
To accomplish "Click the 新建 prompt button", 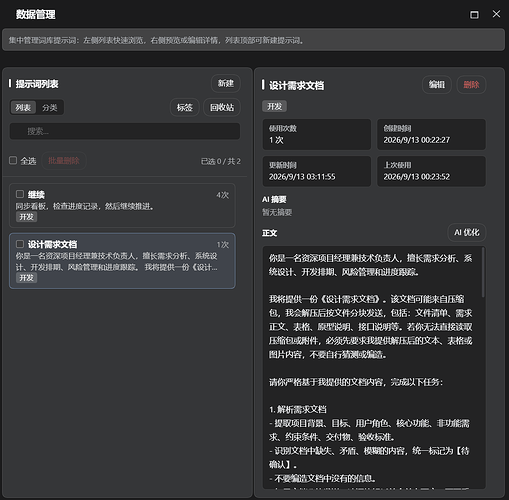I will click(x=226, y=83).
